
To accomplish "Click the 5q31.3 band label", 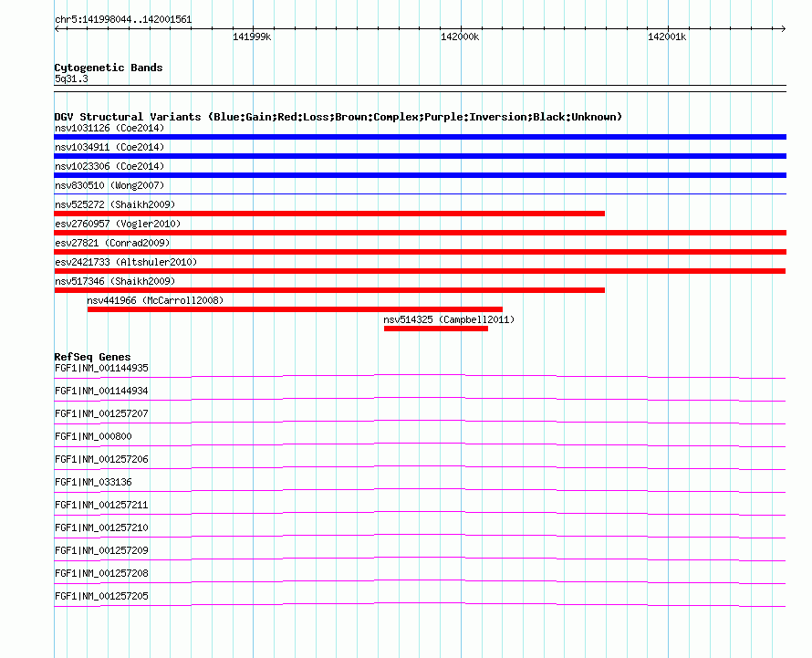I will [71, 78].
